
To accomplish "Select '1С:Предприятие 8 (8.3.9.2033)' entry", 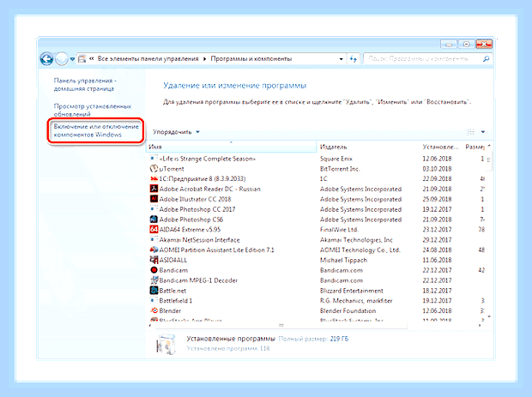I will (203, 178).
